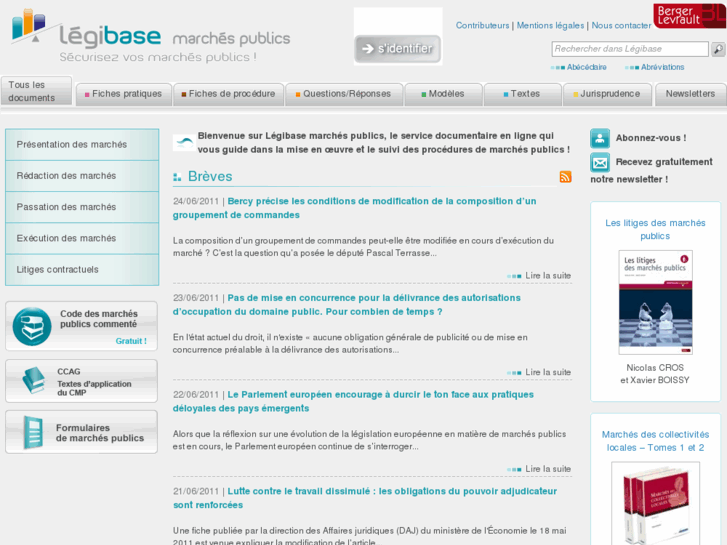Open Présentation des marchés menu item
727x545 pixels.
[x=82, y=145]
